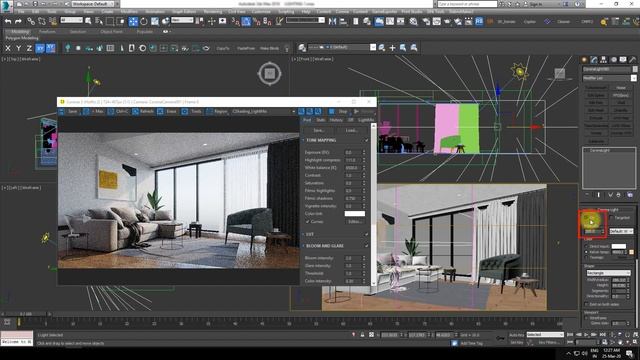Image resolution: width=640 pixels, height=360 pixels.
Task: Open the Utilities wrench panel icon
Action: pyautogui.click(x=633, y=60)
